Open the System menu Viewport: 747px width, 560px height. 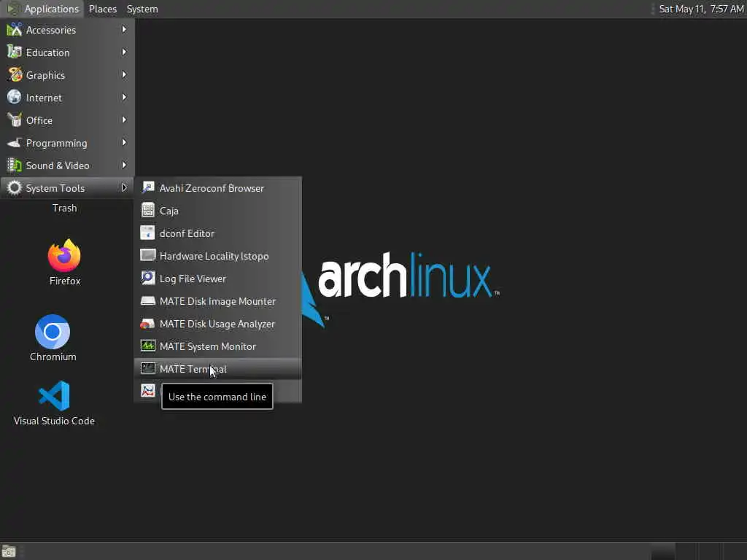[142, 9]
